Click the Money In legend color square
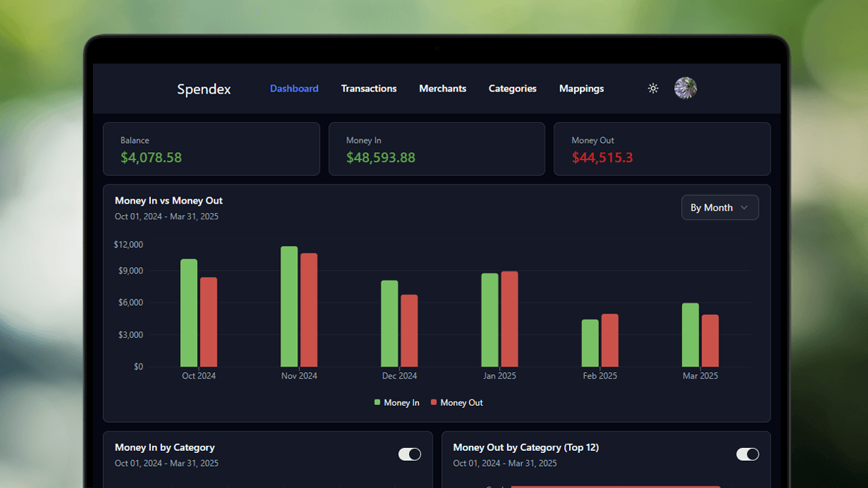This screenshot has width=868, height=488. tap(378, 402)
